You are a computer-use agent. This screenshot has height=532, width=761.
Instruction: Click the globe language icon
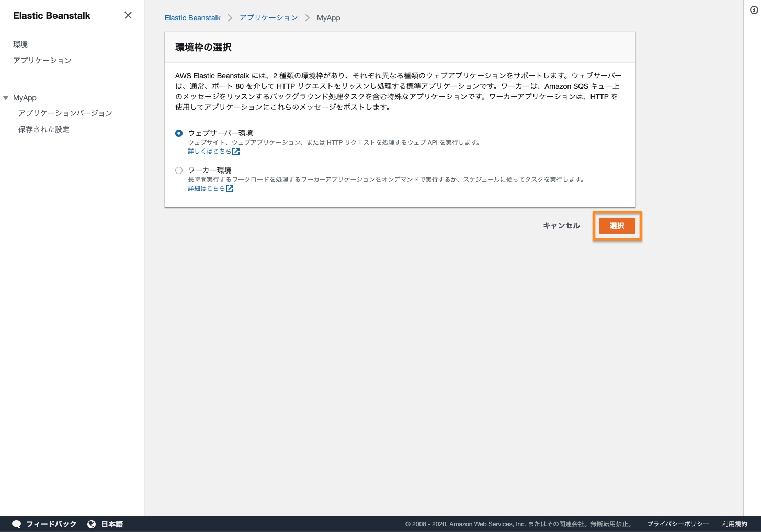point(92,524)
